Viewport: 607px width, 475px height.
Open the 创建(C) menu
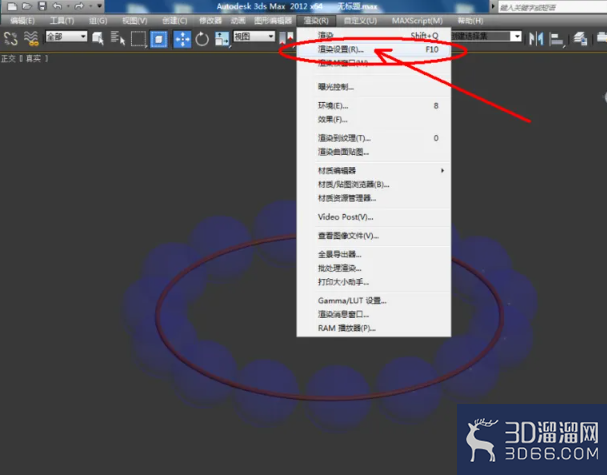pyautogui.click(x=175, y=21)
